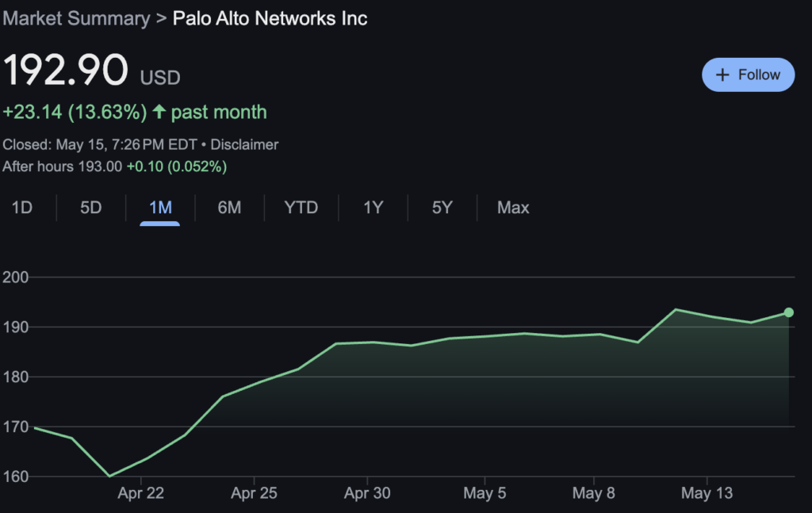812x513 pixels.
Task: Switch to the YTD time range tab
Action: tap(301, 208)
